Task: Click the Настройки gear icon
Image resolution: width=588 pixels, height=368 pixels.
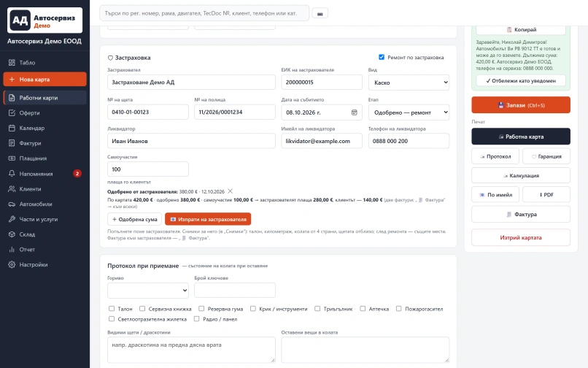Action: [x=12, y=264]
